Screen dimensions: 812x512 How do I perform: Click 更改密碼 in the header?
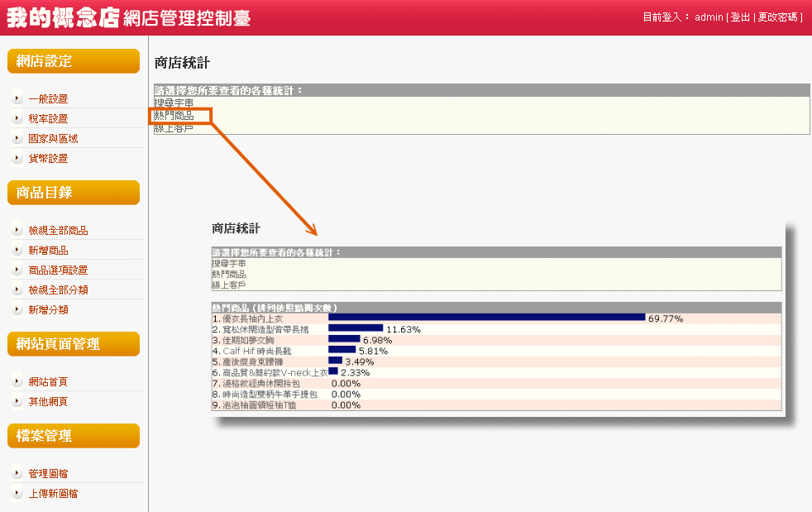pyautogui.click(x=777, y=17)
